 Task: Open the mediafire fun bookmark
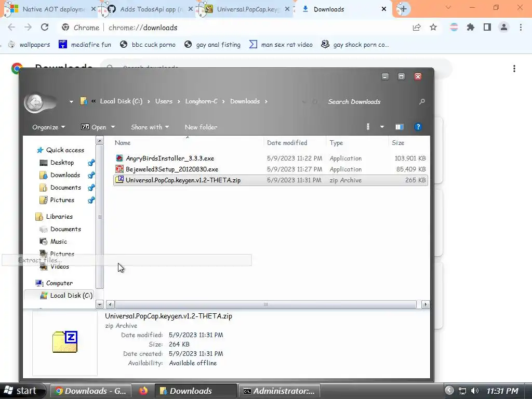click(85, 45)
